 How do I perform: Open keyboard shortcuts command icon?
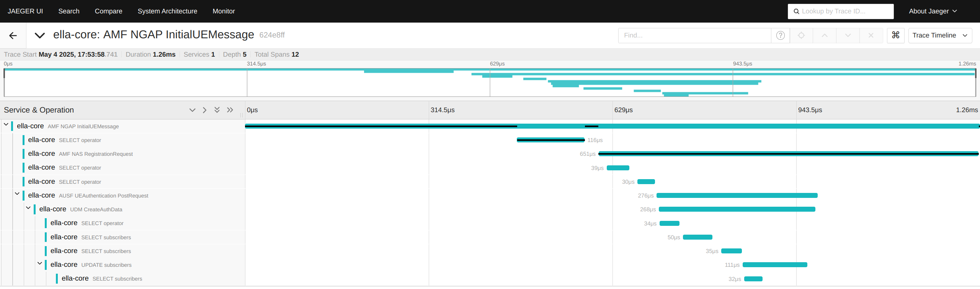pyautogui.click(x=896, y=35)
